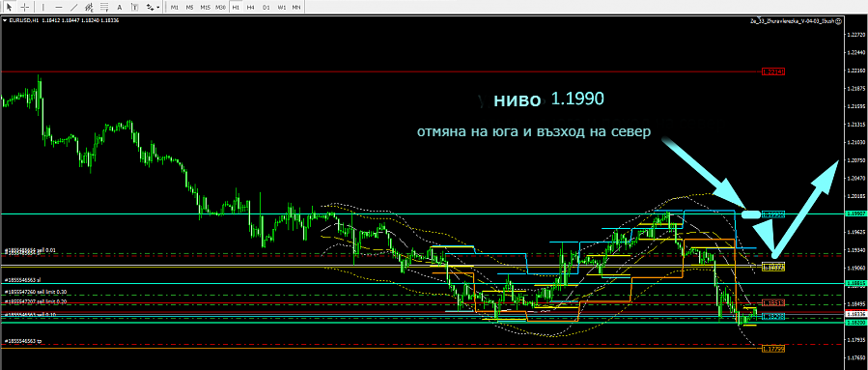Select the Fibonacci retracement tool
The height and width of the screenshot is (370, 868).
point(104,7)
